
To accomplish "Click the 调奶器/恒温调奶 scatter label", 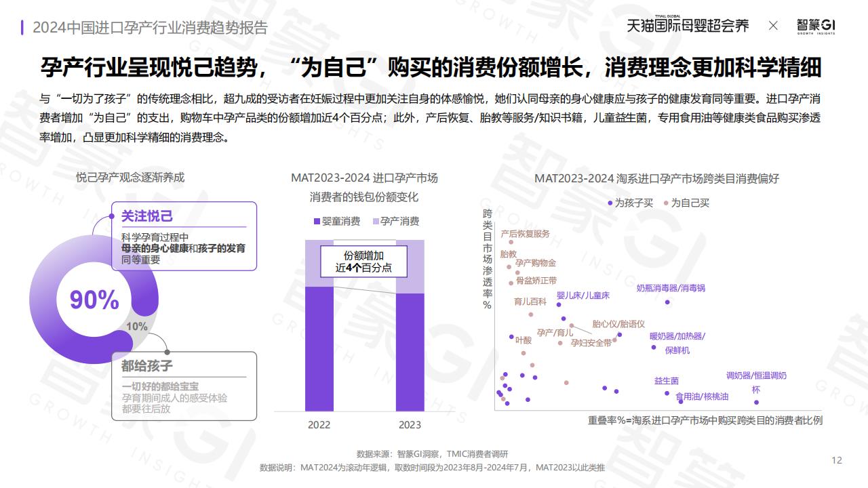I will [x=756, y=375].
